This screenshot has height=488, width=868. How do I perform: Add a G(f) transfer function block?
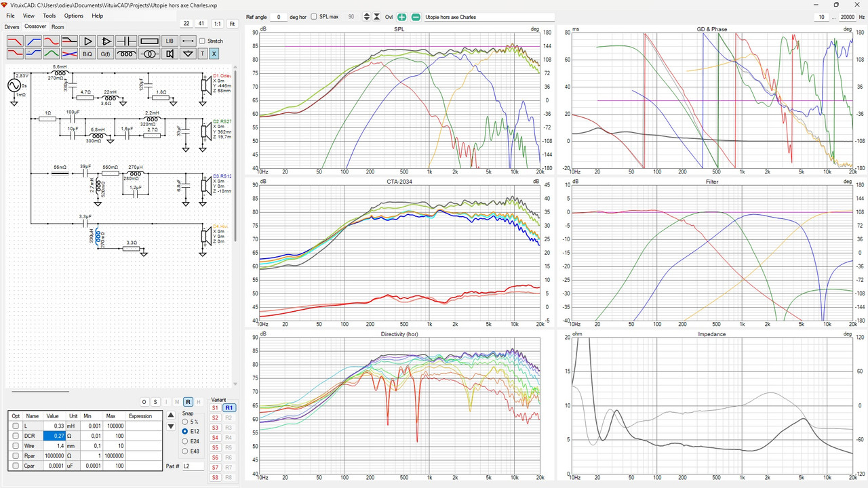click(106, 54)
